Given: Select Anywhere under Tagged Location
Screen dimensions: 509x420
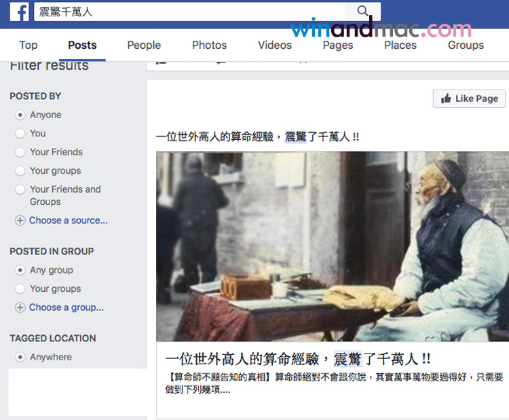Looking at the screenshot, I should pyautogui.click(x=20, y=357).
